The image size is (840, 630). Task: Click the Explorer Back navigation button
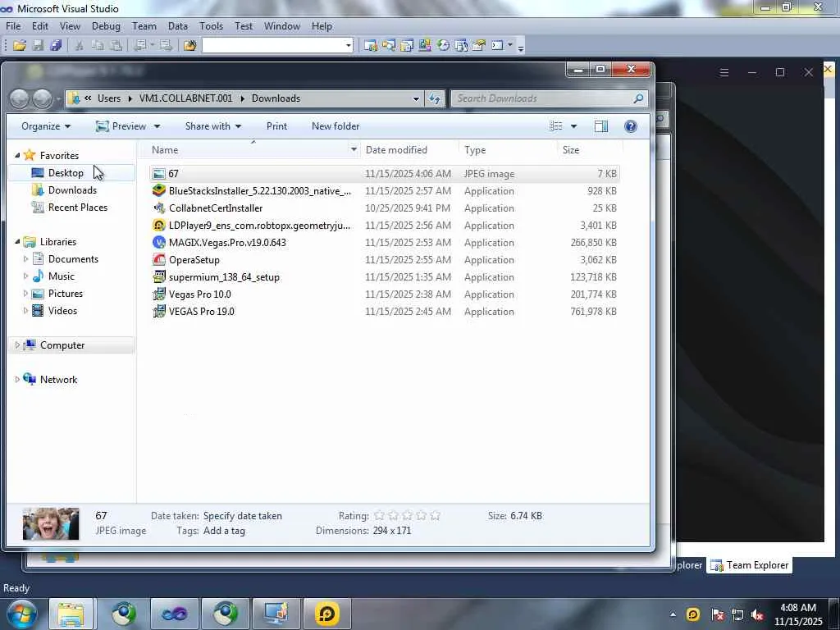tap(20, 98)
